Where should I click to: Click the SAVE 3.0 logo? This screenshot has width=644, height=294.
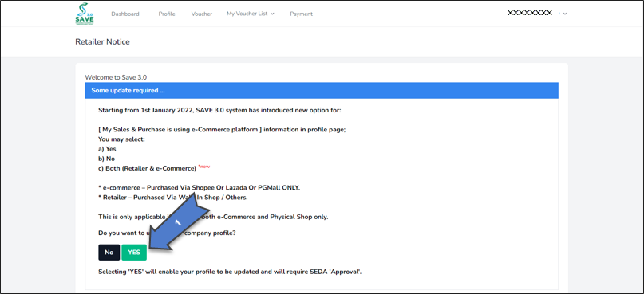[85, 14]
